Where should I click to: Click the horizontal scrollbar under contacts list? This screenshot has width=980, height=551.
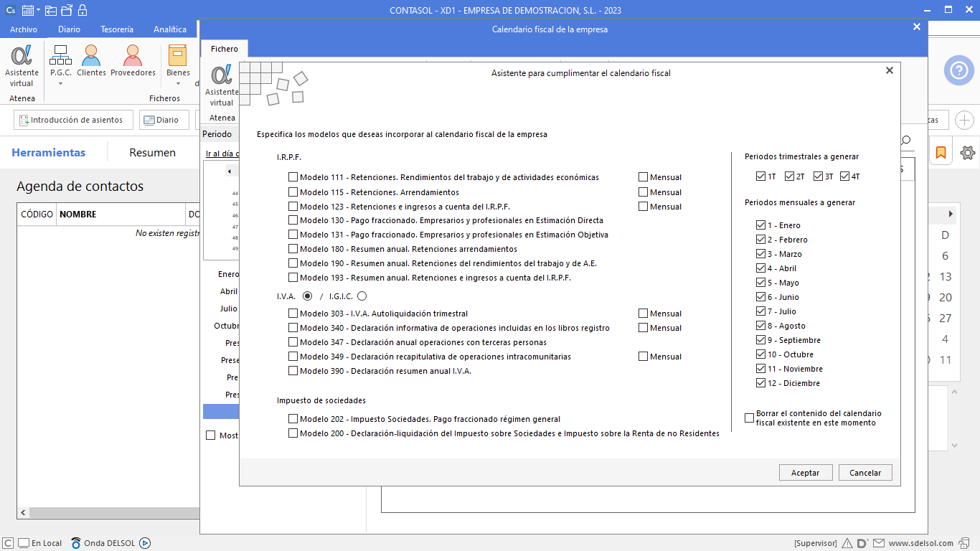click(x=108, y=513)
